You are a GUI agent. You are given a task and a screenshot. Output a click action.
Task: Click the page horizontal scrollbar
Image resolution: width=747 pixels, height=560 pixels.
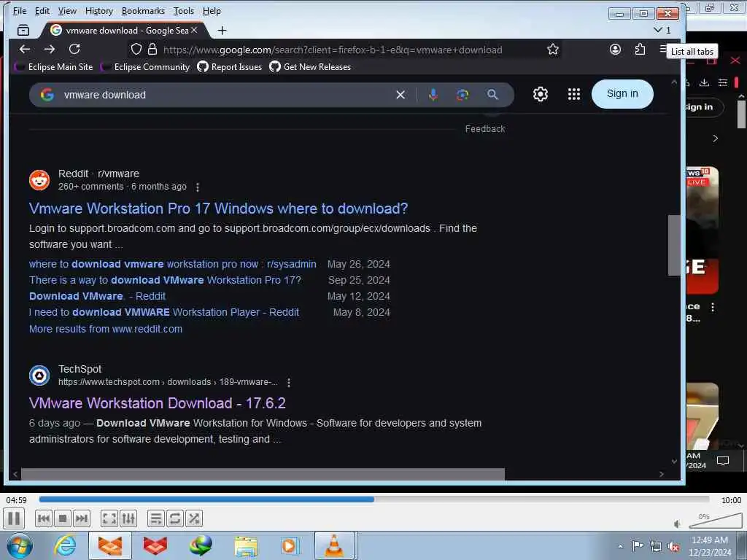point(263,474)
